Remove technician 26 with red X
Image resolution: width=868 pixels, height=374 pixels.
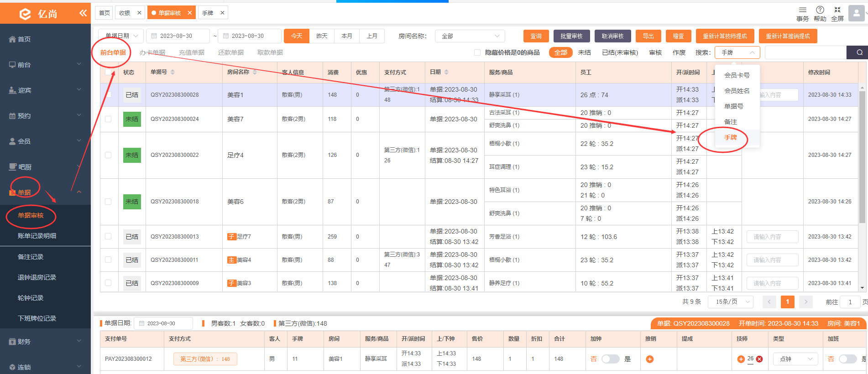[759, 359]
